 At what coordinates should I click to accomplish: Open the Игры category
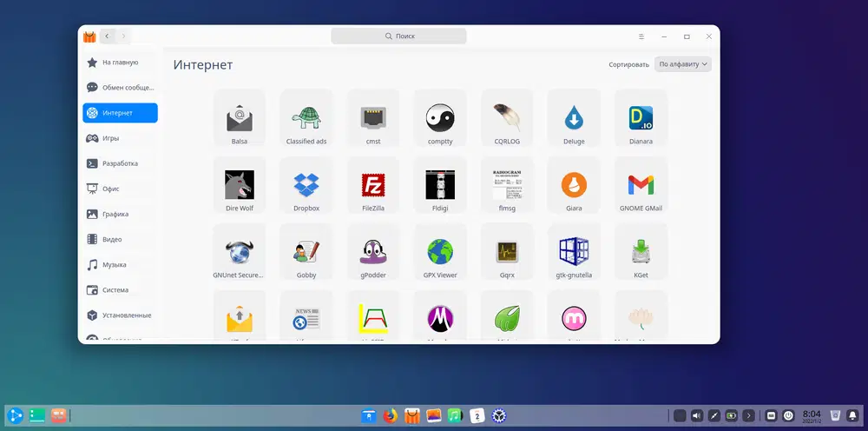click(120, 138)
